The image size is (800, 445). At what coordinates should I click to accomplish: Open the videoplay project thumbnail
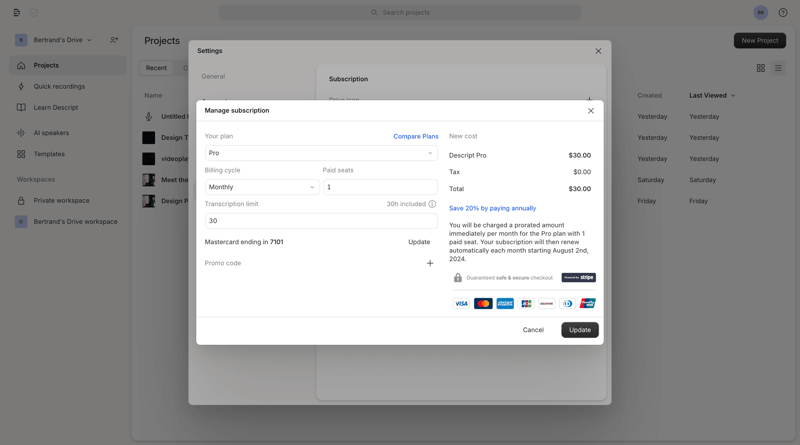tap(148, 159)
